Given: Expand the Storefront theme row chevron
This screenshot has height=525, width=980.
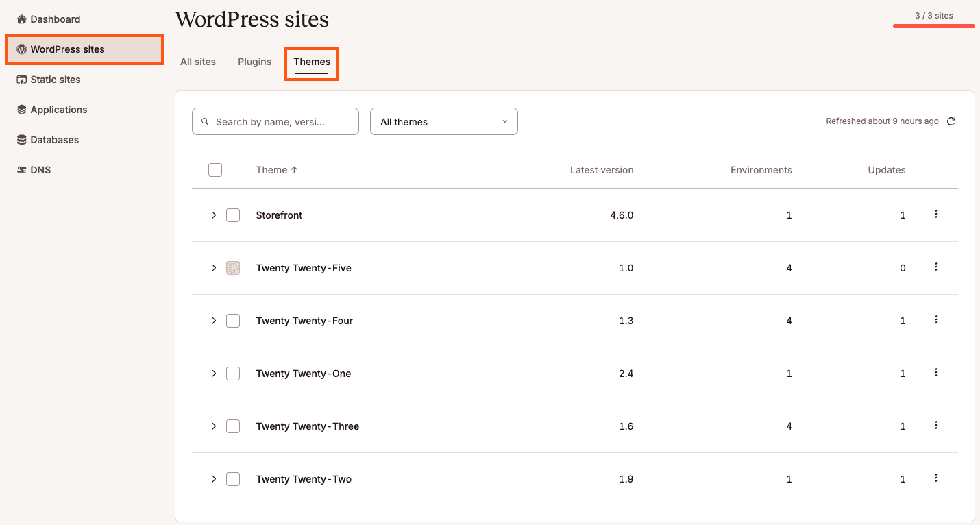Looking at the screenshot, I should [214, 215].
